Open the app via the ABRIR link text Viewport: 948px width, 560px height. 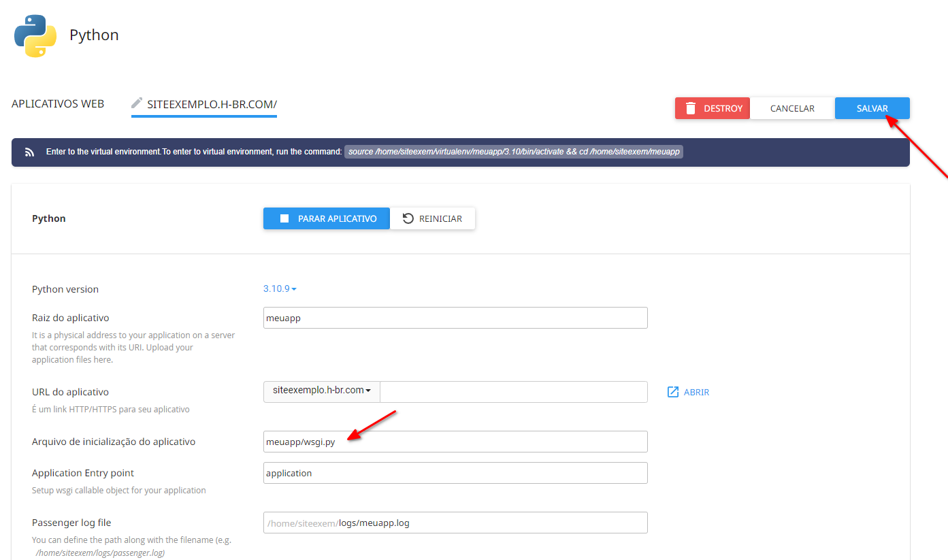click(696, 393)
